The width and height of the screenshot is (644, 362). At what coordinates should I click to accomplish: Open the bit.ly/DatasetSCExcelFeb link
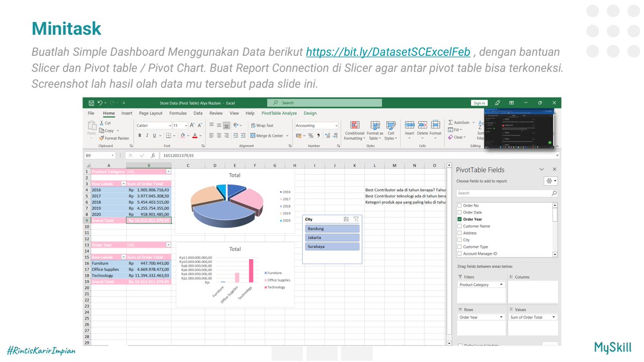[x=388, y=52]
